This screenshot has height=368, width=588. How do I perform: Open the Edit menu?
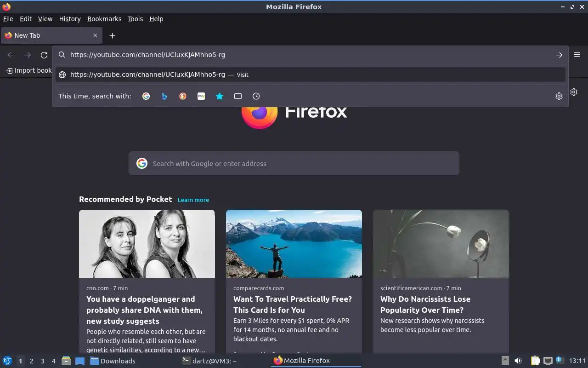coord(26,19)
